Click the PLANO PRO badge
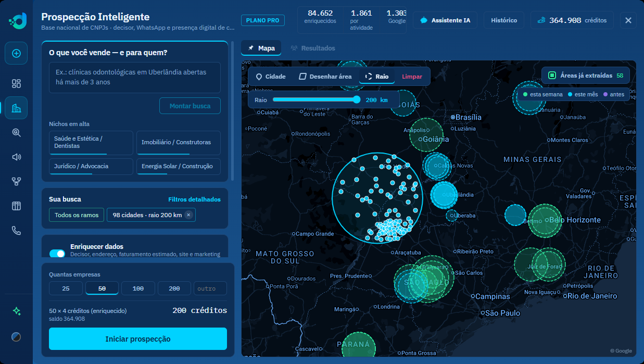644x364 pixels. click(263, 20)
